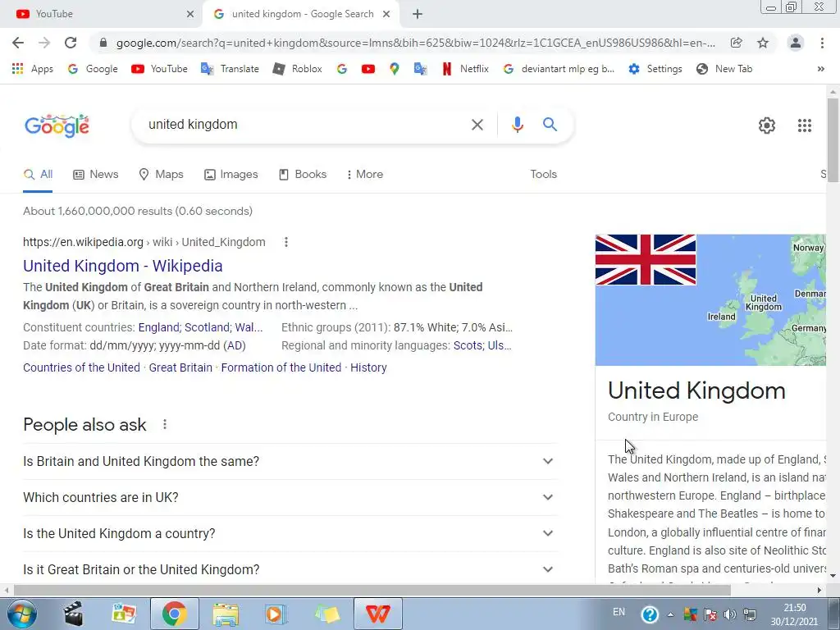The image size is (840, 630).
Task: Click the United Kingdom map thumbnail
Action: coord(761,300)
